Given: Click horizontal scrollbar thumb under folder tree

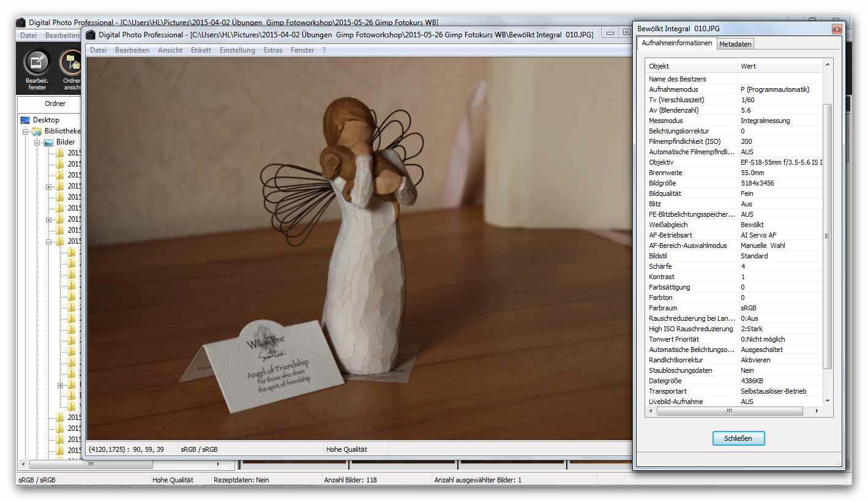Looking at the screenshot, I should pos(91,464).
